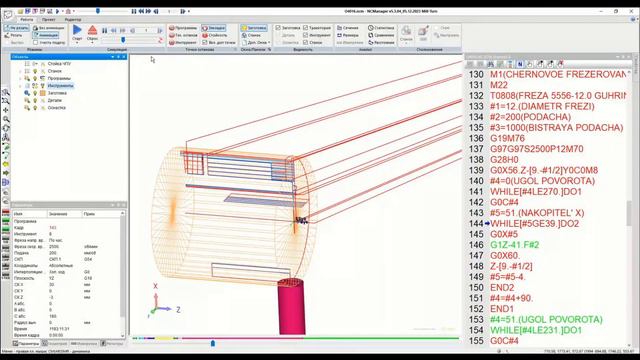
Task: Click the yellow shape icon in the left toolbar
Action: tap(6, 164)
